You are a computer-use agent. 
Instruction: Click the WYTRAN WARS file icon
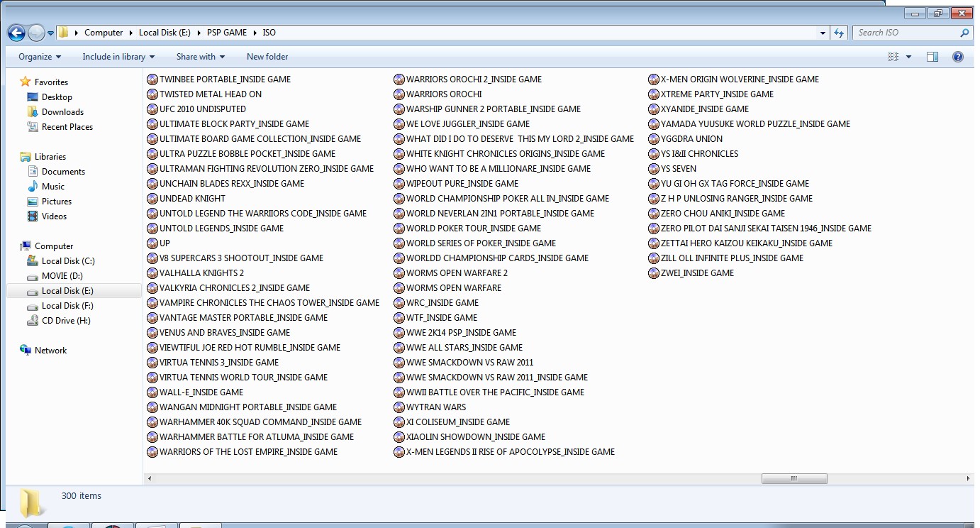coord(399,407)
